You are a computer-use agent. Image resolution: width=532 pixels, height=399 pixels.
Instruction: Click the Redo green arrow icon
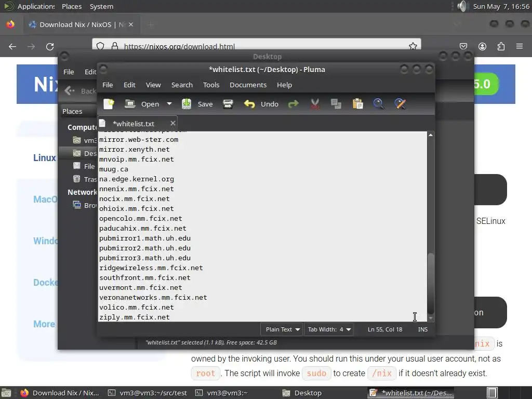(293, 104)
